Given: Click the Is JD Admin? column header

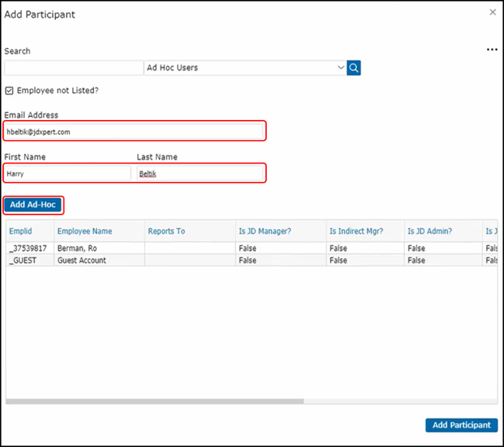Looking at the screenshot, I should pos(430,231).
